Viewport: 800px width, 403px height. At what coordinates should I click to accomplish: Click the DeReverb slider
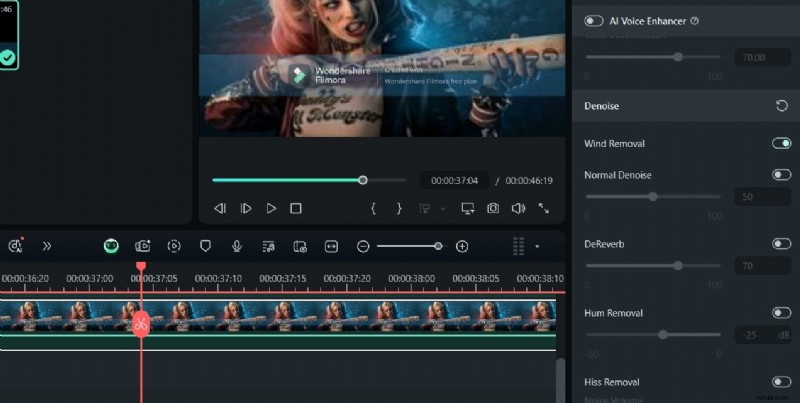tap(653, 265)
